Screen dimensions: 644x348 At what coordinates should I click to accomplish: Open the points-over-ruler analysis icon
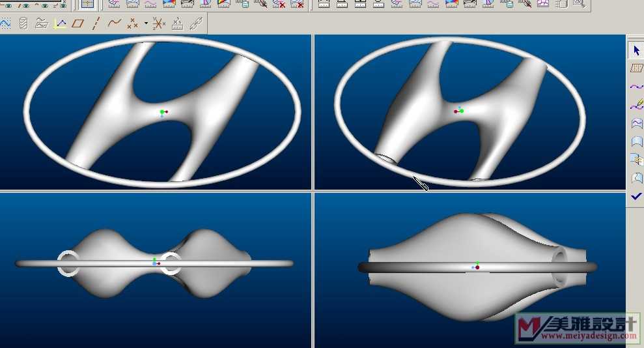coord(177,23)
